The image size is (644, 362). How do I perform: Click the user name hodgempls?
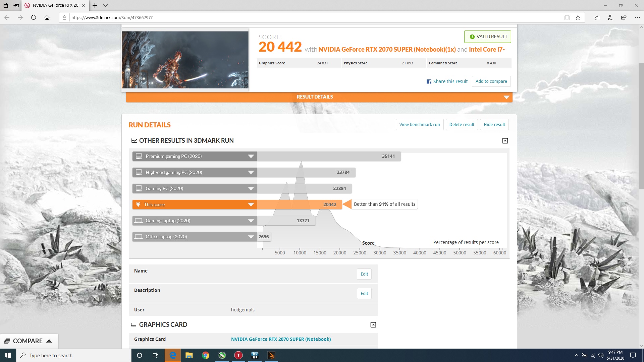click(x=243, y=310)
